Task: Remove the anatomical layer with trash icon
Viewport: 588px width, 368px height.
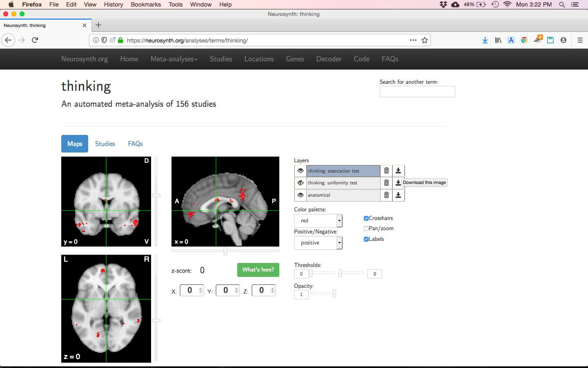Action: 386,195
